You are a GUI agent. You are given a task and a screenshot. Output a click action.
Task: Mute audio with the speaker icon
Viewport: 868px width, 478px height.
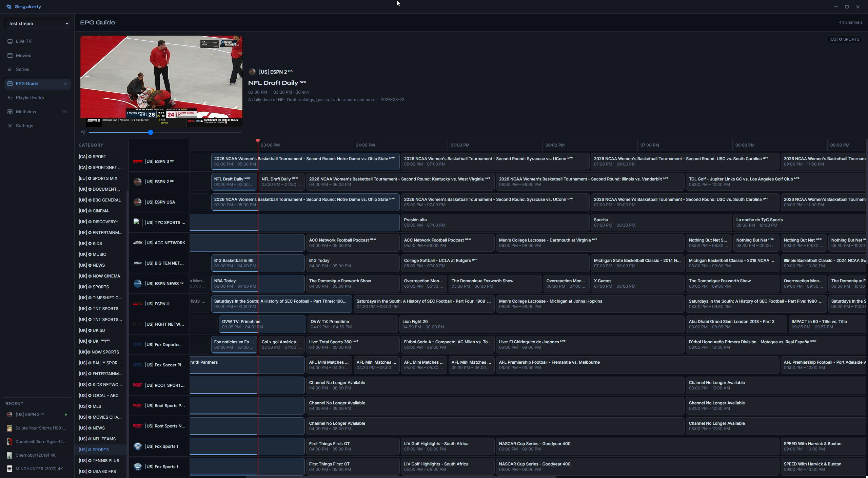83,132
